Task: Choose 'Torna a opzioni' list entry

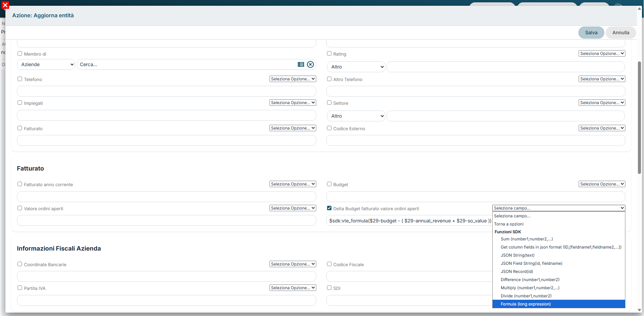Action: click(x=559, y=224)
